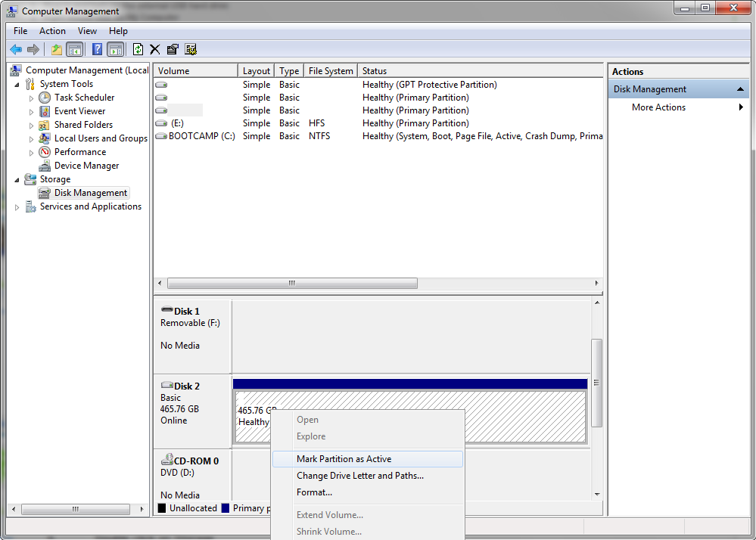Collapse the Storage tree node
Screen dimensions: 756x540
click(x=17, y=180)
